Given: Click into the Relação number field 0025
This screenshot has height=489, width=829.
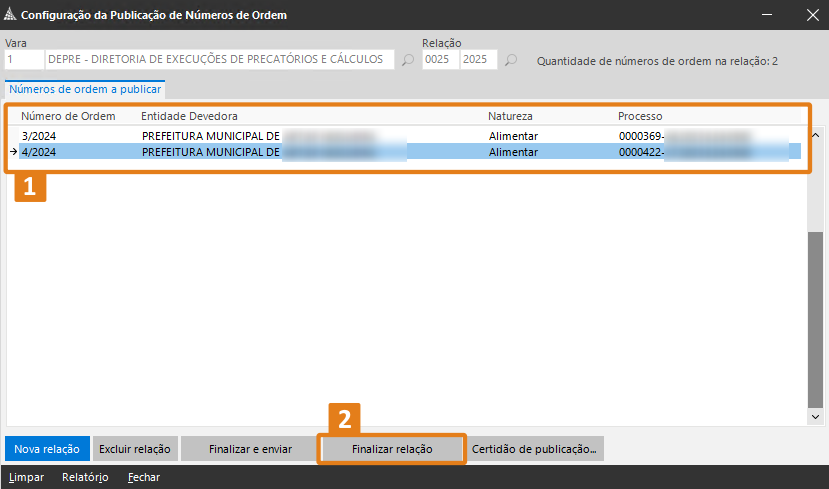Looking at the screenshot, I should [x=439, y=60].
